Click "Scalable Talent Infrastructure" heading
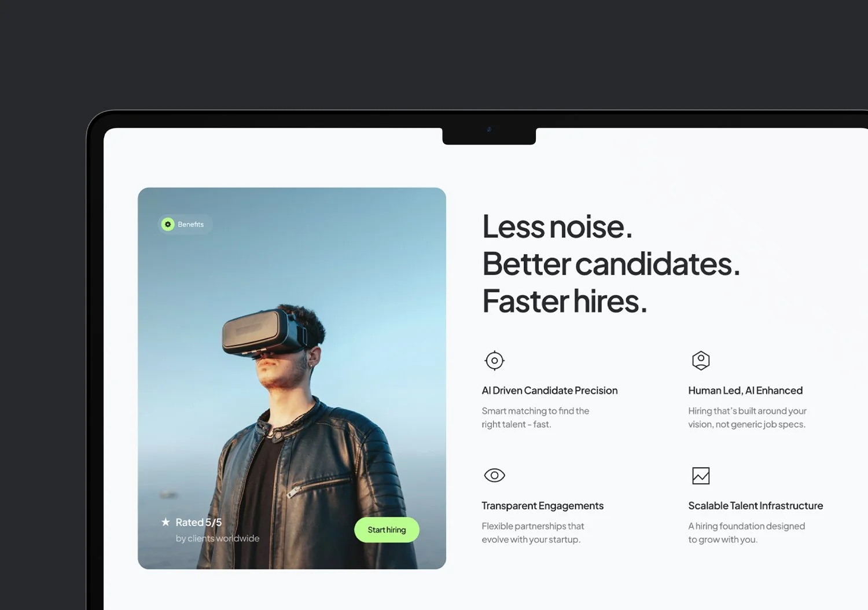The height and width of the screenshot is (610, 868). tap(755, 506)
